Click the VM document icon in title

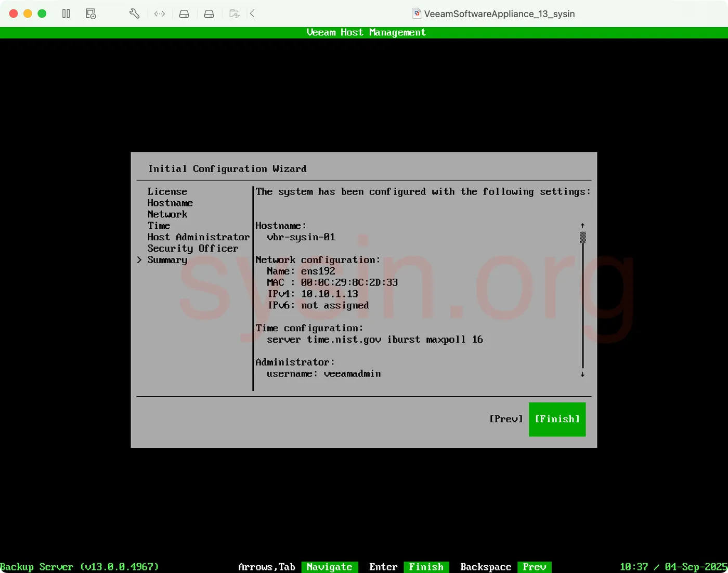tap(417, 14)
